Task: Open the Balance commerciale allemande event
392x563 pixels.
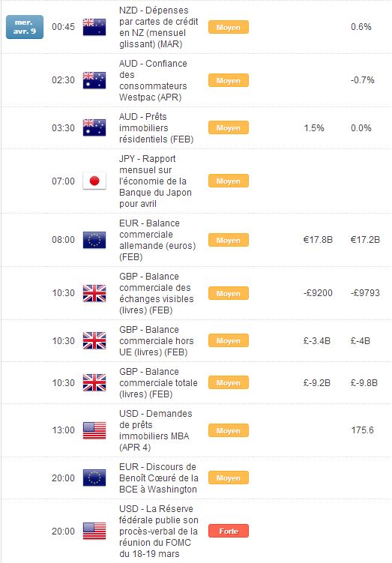Action: [157, 240]
